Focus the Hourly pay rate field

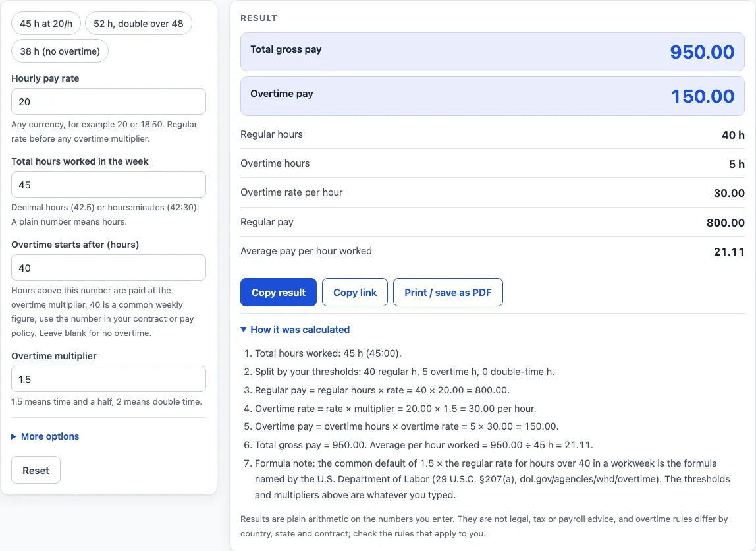109,101
